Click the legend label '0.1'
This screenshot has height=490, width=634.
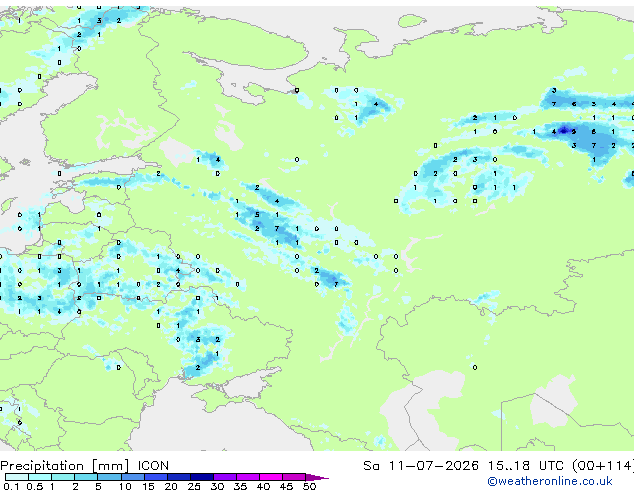[11, 486]
